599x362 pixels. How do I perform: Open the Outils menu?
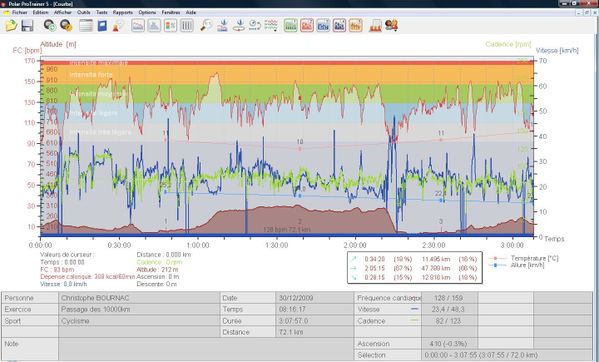pos(84,12)
